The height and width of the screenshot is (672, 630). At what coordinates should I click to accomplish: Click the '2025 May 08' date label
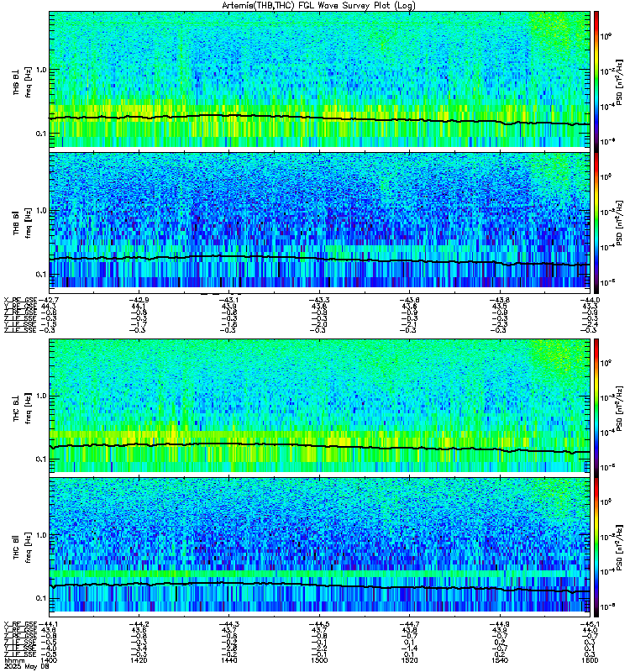(x=27, y=666)
